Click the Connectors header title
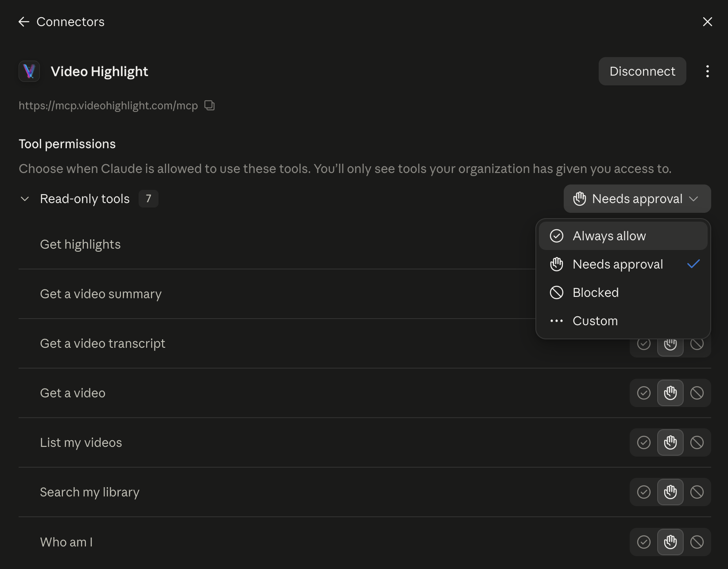The image size is (728, 569). [x=70, y=22]
